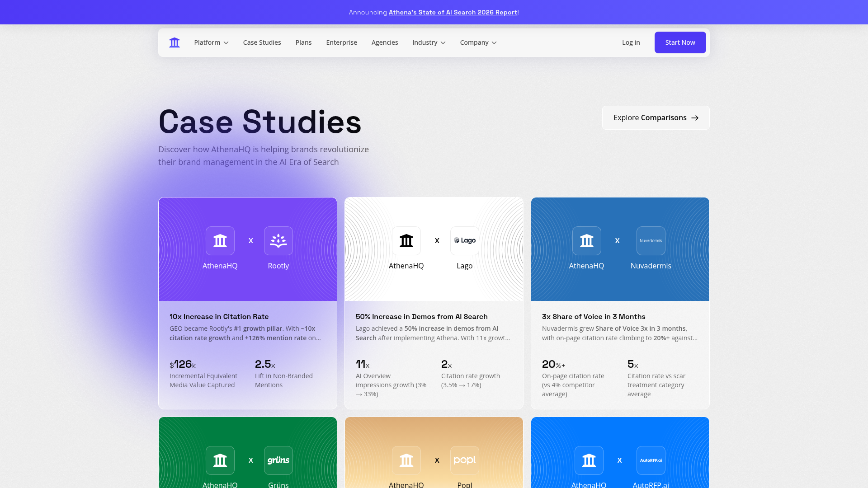Click the Nuvadermis card blue banner
The height and width of the screenshot is (488, 868).
click(620, 249)
